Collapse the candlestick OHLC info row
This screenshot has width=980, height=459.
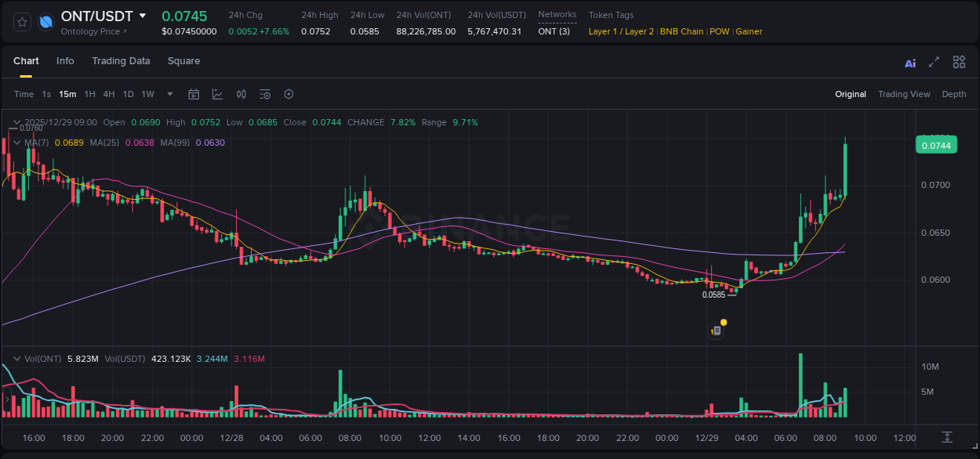[x=17, y=122]
